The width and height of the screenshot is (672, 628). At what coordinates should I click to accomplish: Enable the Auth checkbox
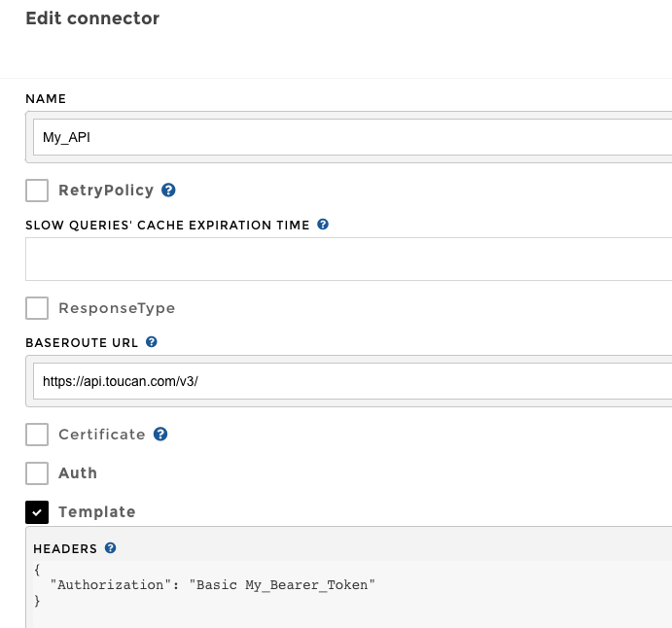click(37, 473)
